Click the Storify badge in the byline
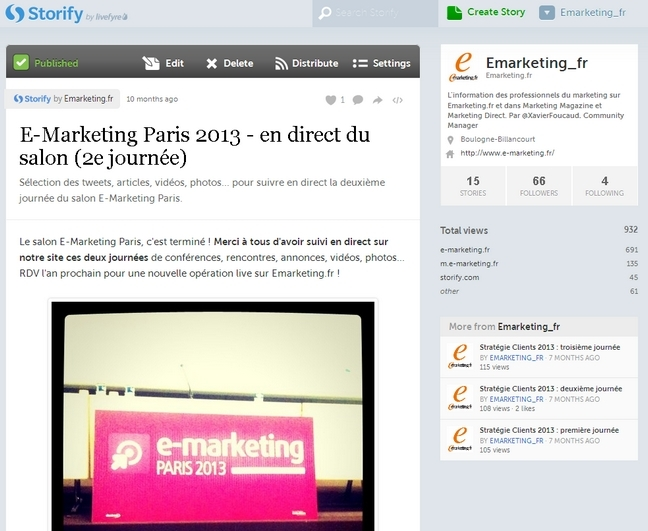This screenshot has height=531, width=648. point(32,99)
